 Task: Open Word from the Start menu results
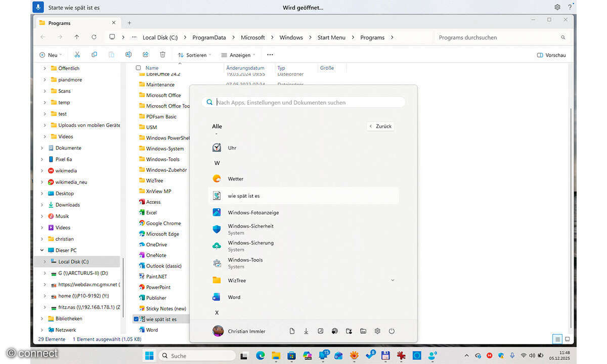coord(234,297)
